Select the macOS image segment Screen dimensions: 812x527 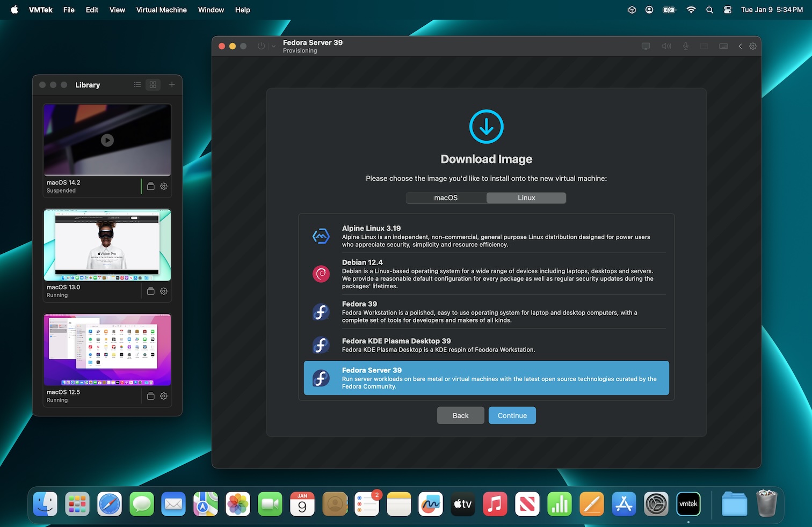pos(446,198)
